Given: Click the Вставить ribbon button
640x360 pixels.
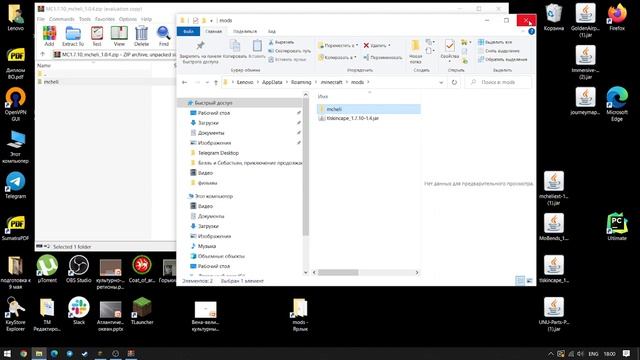Looking at the screenshot, I should tap(257, 49).
